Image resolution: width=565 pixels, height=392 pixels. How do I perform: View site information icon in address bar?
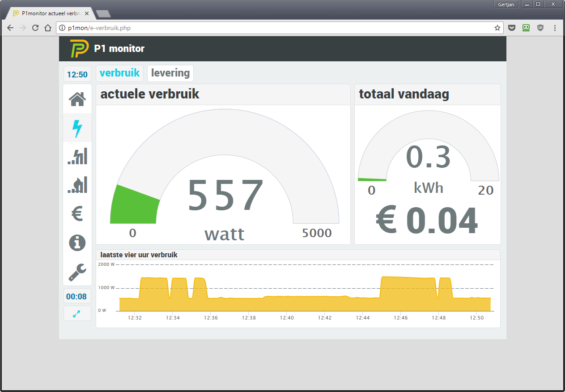(x=62, y=28)
